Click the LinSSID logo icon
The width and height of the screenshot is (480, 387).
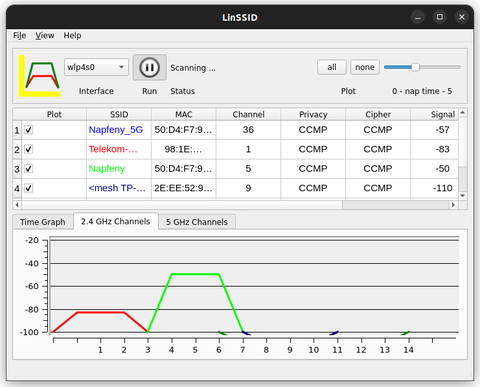coord(39,76)
